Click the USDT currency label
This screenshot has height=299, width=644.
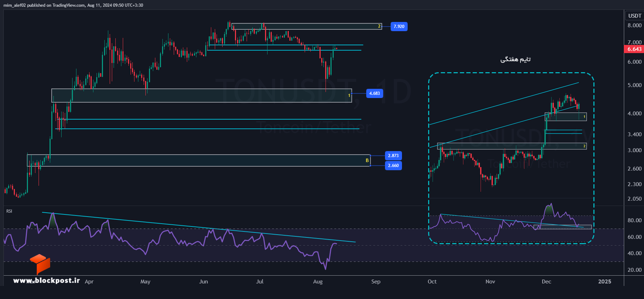click(x=634, y=16)
